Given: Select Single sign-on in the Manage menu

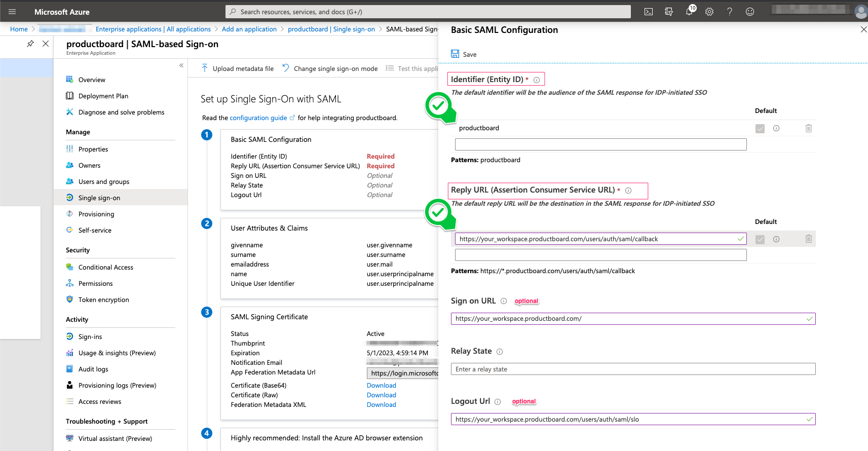Looking at the screenshot, I should 99,198.
